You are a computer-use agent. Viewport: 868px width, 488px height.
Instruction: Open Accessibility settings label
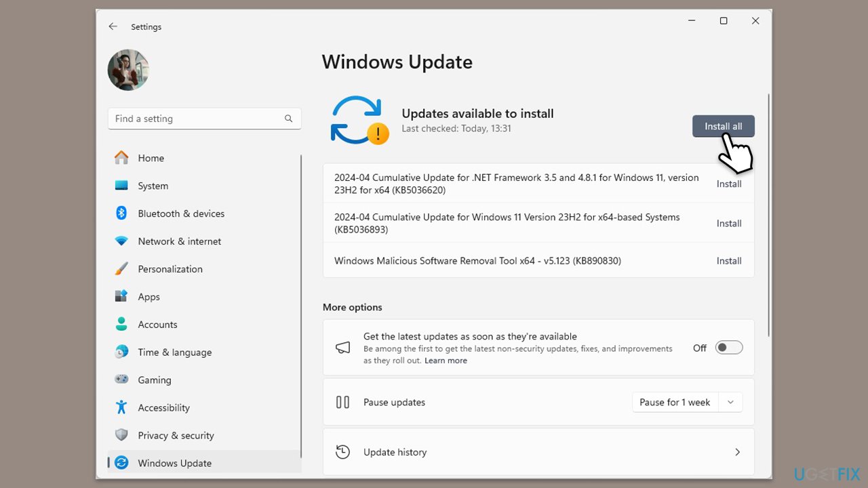(x=163, y=408)
